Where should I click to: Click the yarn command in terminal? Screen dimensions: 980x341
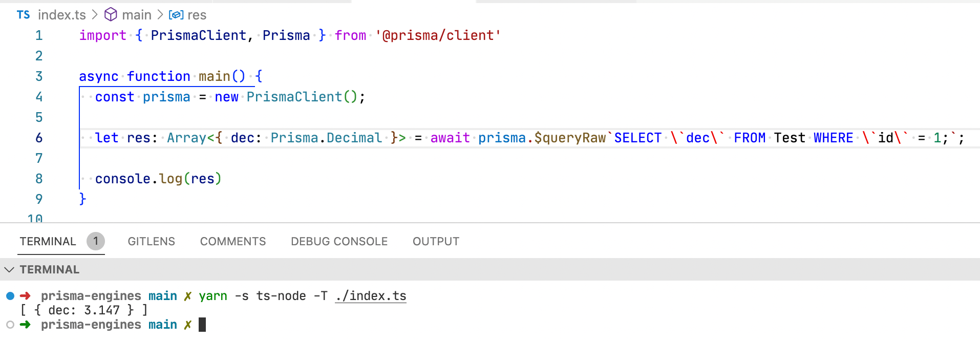tap(213, 296)
